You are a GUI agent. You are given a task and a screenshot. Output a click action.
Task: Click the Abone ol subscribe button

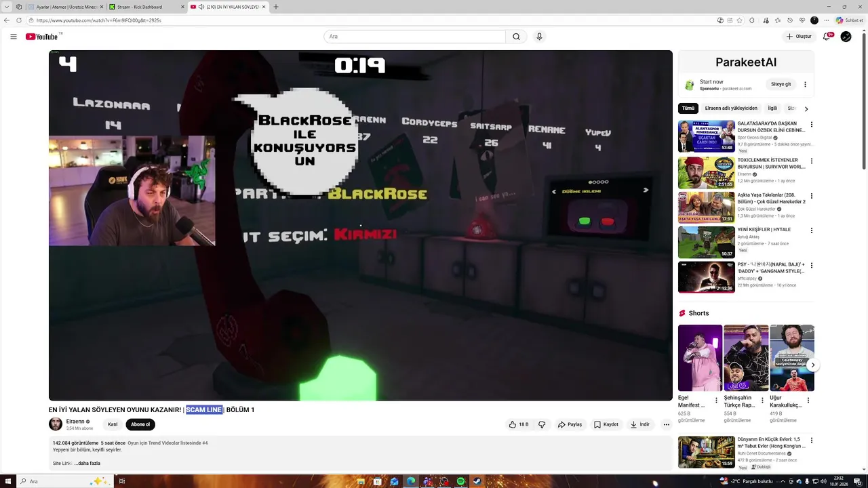(x=140, y=424)
